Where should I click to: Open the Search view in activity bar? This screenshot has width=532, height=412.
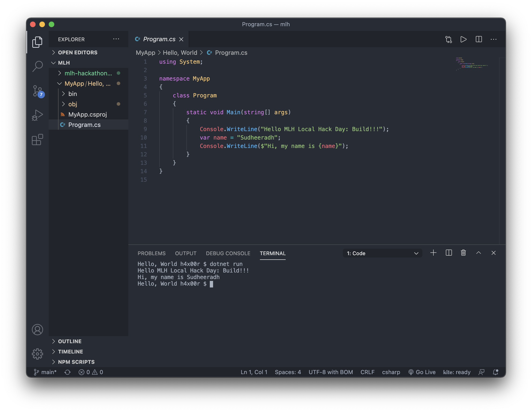coord(37,66)
